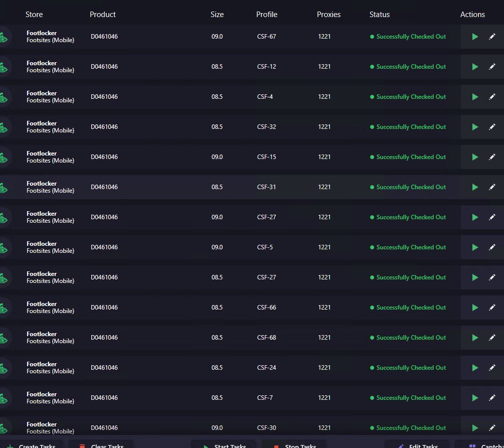Click size 08.5 in the CSF-4 row
504x448 pixels.
tap(217, 97)
